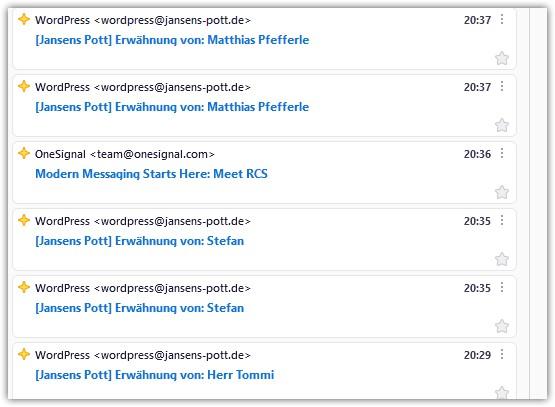Click unread sparkle icon beside OneSignal sender
Image resolution: width=555 pixels, height=407 pixels.
point(24,153)
